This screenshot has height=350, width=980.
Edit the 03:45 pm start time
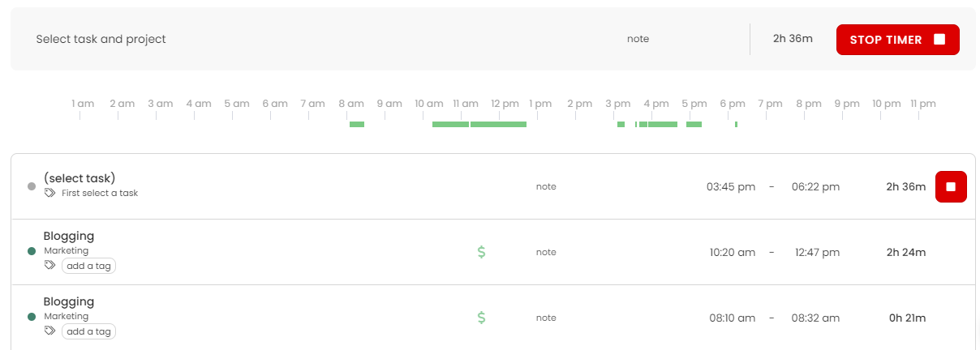(730, 187)
